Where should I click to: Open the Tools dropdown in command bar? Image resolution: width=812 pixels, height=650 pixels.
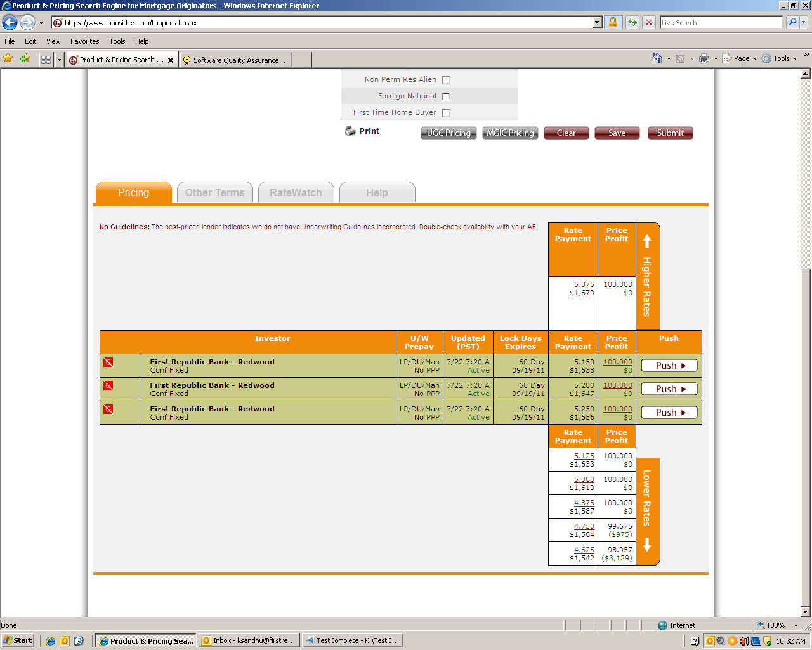click(x=780, y=59)
